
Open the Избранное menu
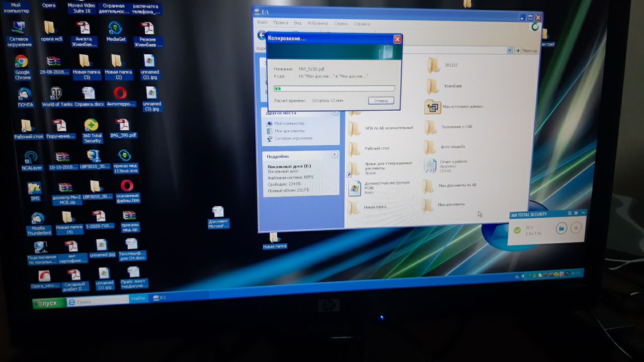pyautogui.click(x=318, y=24)
